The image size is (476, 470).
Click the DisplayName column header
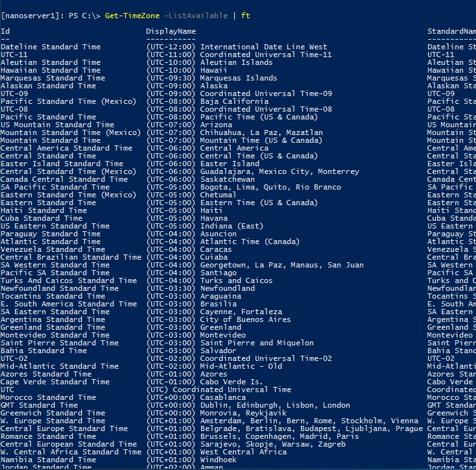click(171, 31)
